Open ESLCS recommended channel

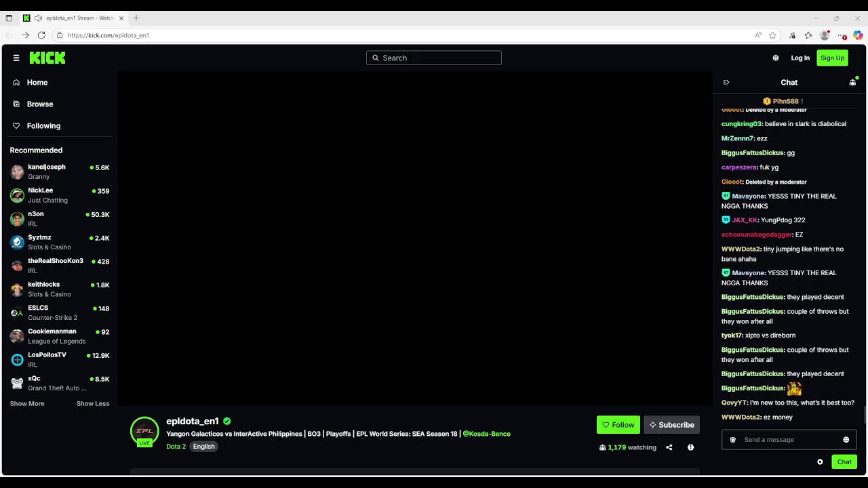coord(60,312)
